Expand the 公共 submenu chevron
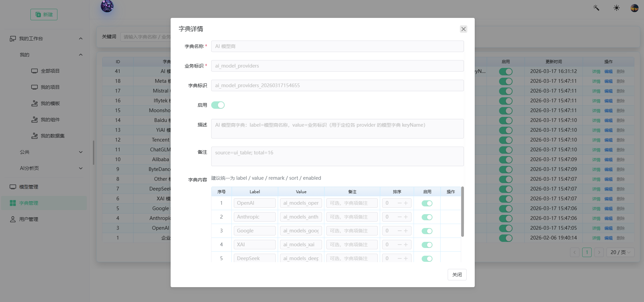 coord(81,152)
